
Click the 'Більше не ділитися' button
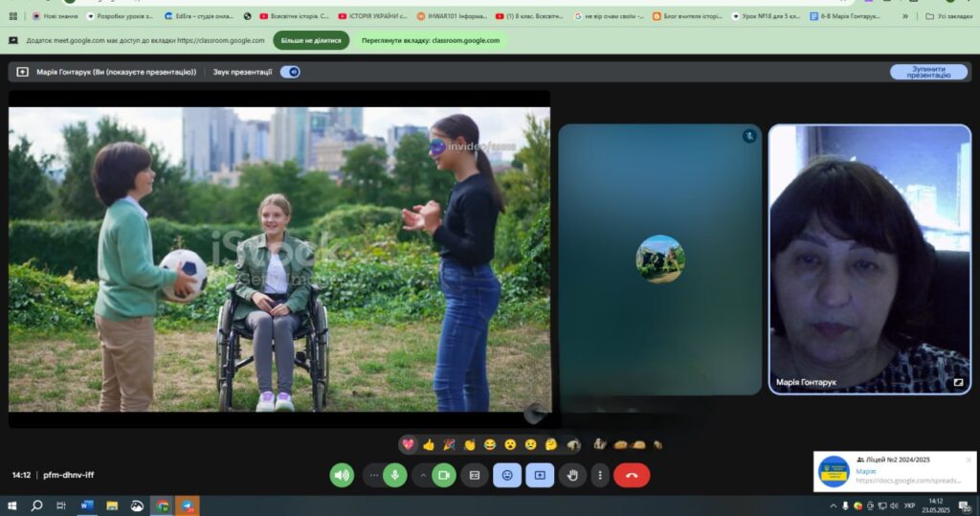point(311,40)
